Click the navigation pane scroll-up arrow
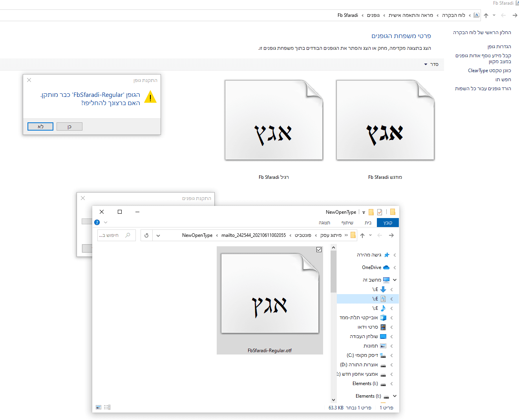This screenshot has width=519, height=420. coord(333,247)
